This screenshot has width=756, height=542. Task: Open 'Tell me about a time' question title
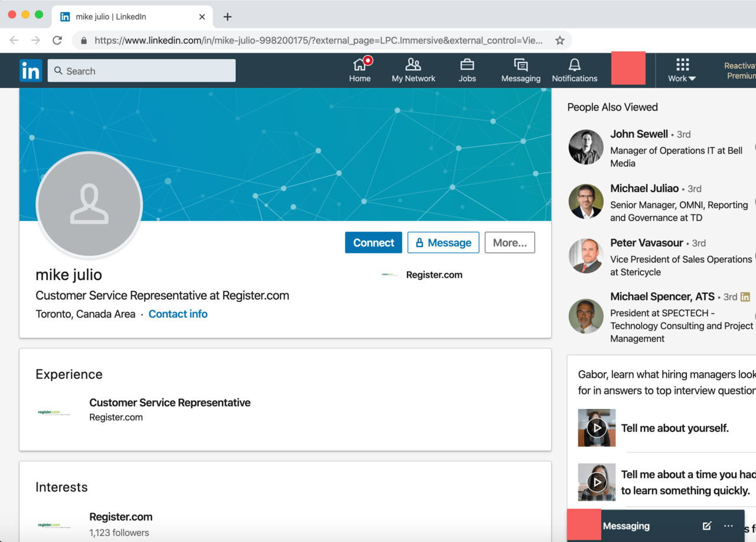tap(688, 482)
